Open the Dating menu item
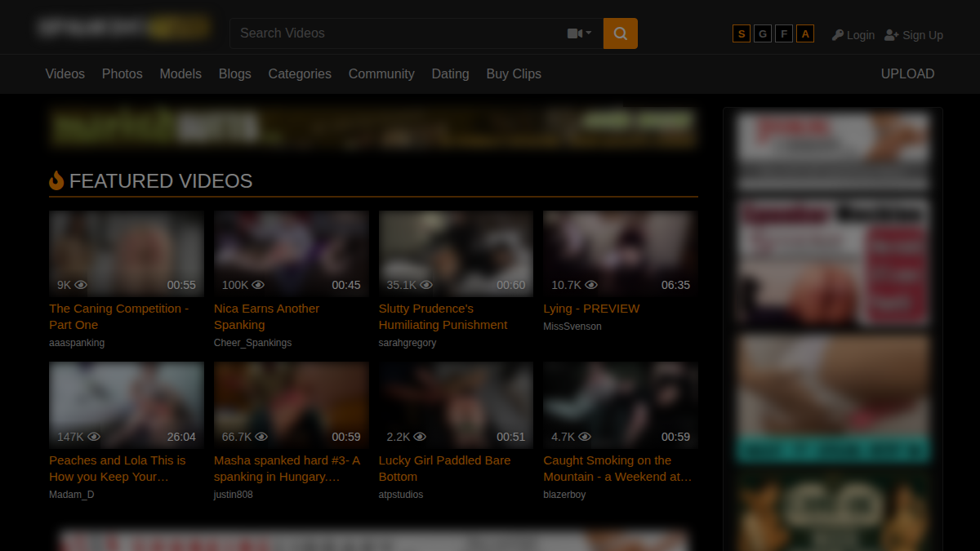 point(451,73)
